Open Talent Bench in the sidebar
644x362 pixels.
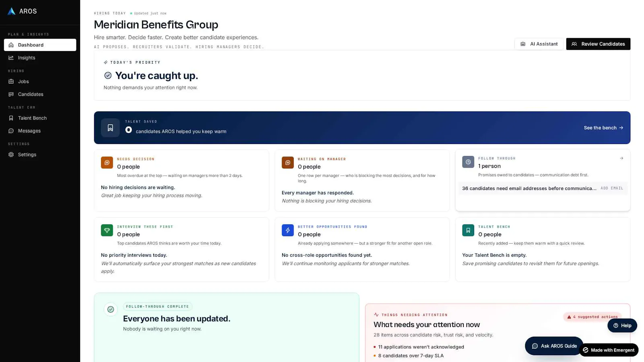pos(40,118)
